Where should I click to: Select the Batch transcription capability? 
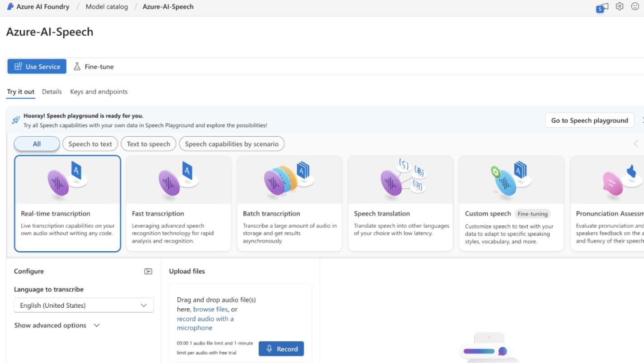point(289,203)
